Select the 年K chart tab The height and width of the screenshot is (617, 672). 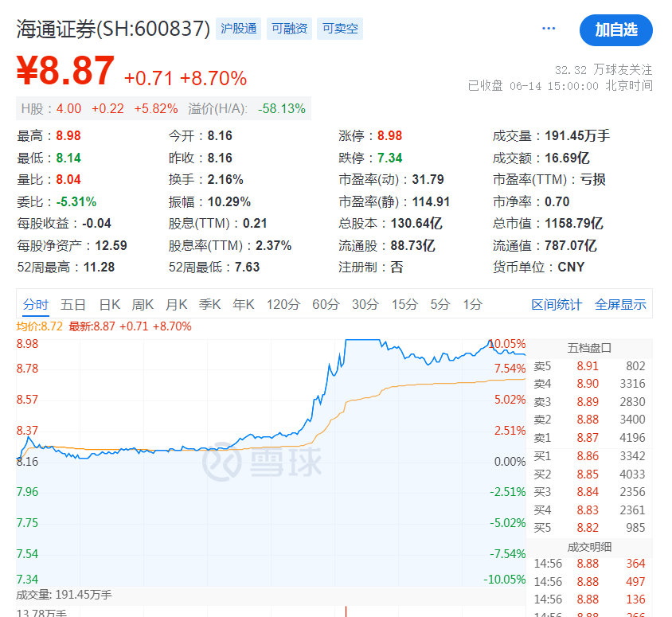[x=243, y=304]
